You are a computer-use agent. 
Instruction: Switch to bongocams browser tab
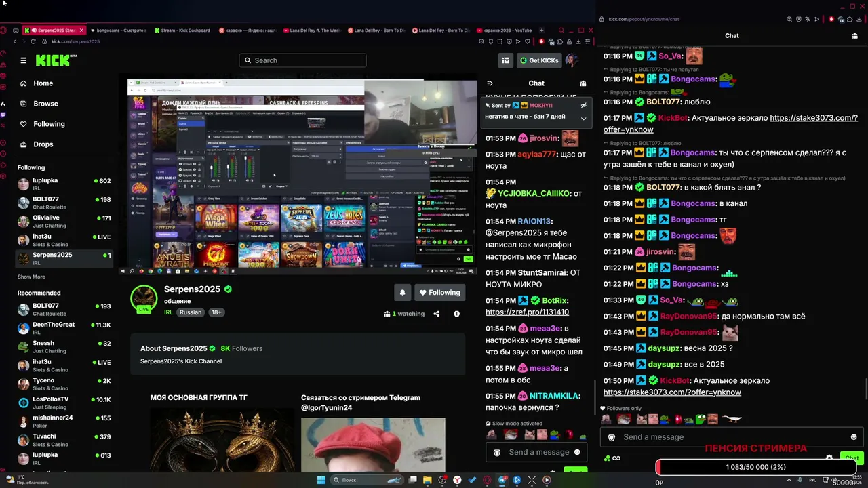coord(118,30)
